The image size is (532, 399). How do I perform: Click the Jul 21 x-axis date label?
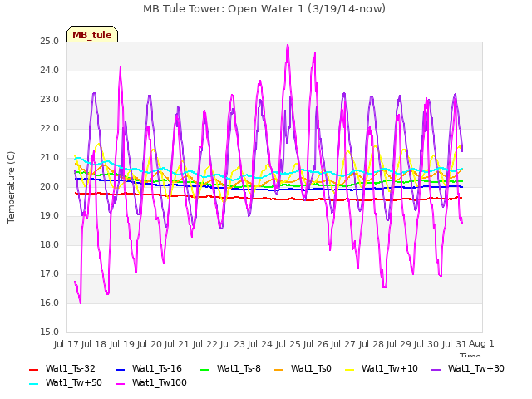[177, 344]
